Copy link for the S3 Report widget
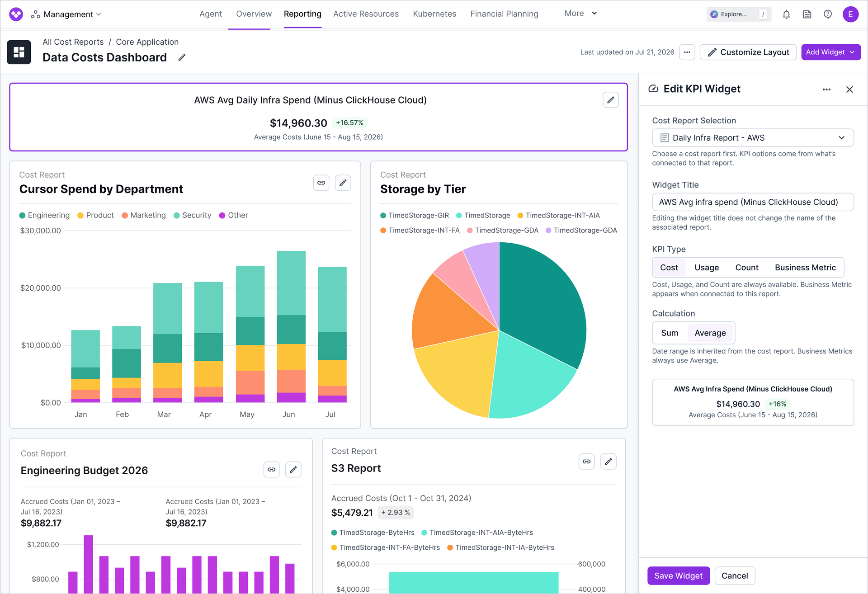 (x=587, y=461)
